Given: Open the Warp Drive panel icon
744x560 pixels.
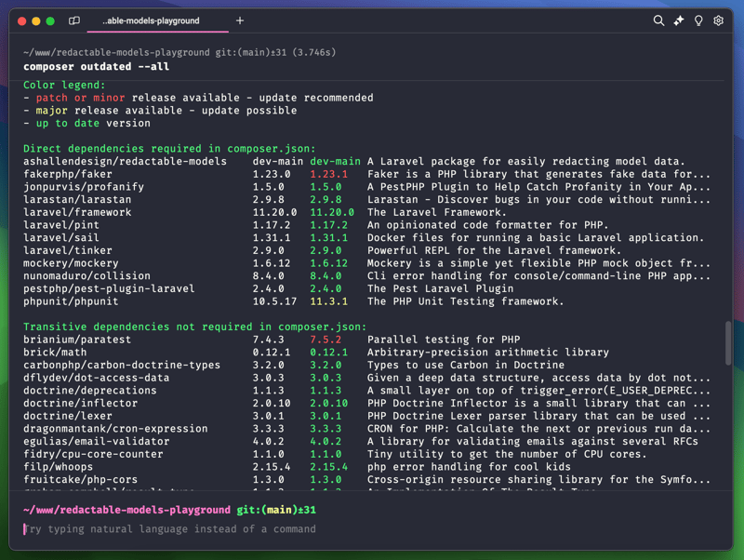Looking at the screenshot, I should 74,20.
